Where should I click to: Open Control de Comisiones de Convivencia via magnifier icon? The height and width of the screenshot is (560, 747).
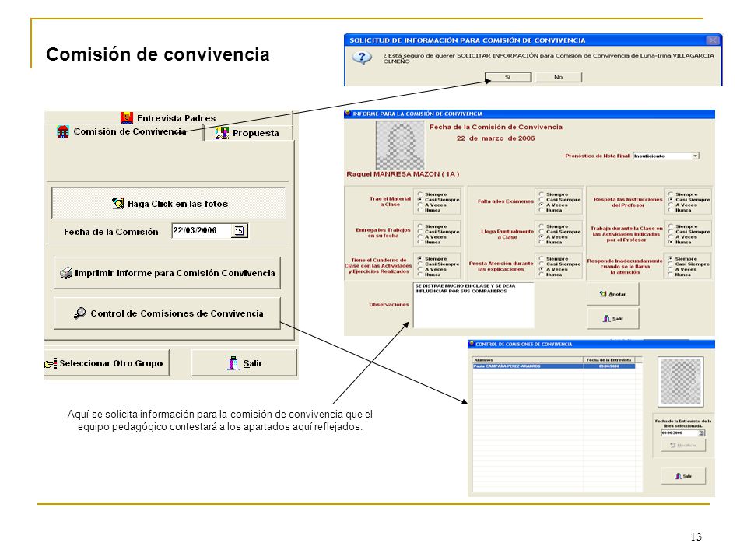[79, 313]
